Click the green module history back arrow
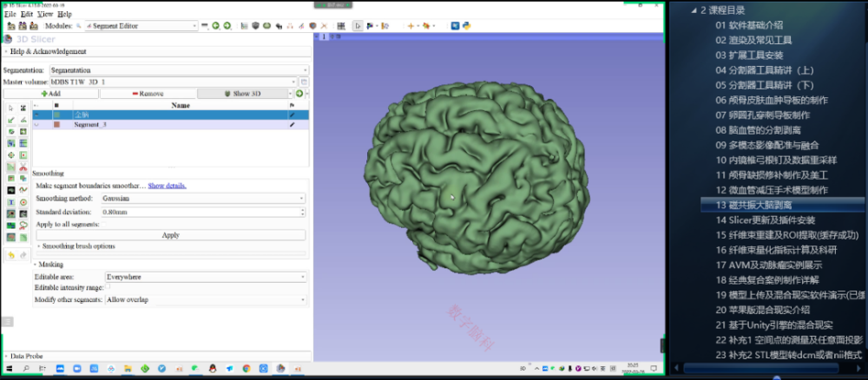This screenshot has width=868, height=380. pyautogui.click(x=214, y=26)
